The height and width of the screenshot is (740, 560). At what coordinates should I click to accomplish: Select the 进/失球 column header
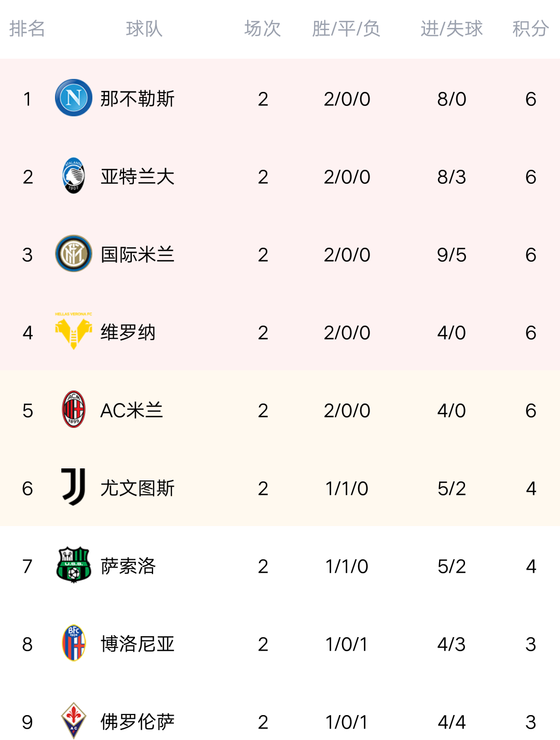452,29
